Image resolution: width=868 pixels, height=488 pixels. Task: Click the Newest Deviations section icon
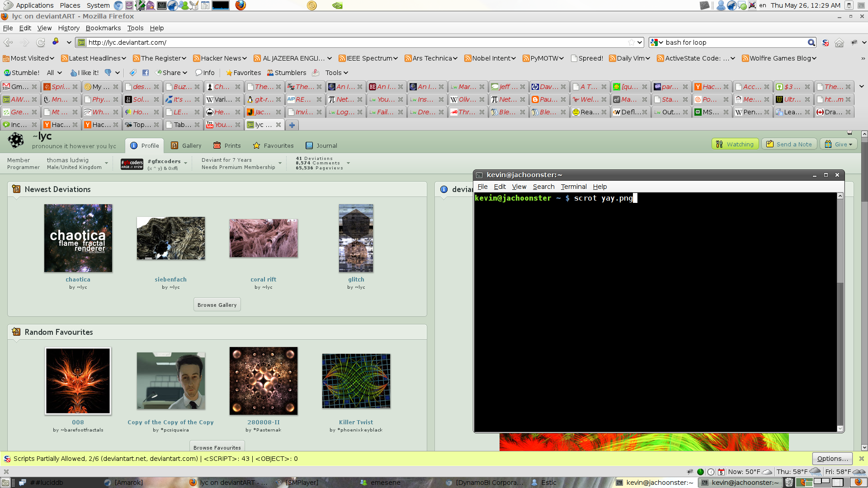16,189
